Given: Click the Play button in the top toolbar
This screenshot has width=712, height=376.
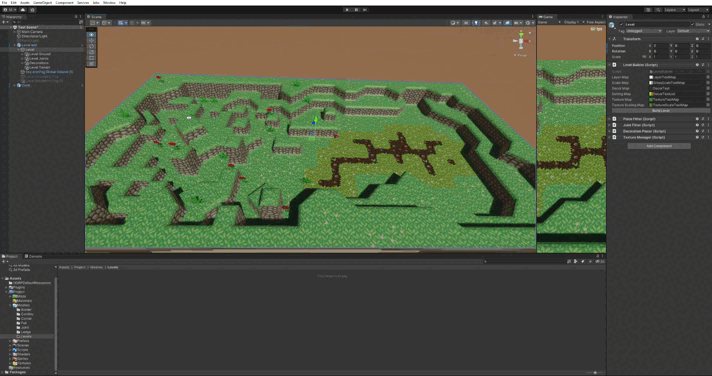Looking at the screenshot, I should pyautogui.click(x=347, y=10).
